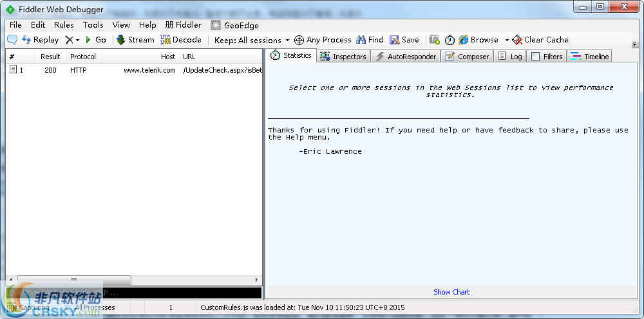Click host www.telerik.com cell
This screenshot has width=644, height=319.
[x=149, y=70]
